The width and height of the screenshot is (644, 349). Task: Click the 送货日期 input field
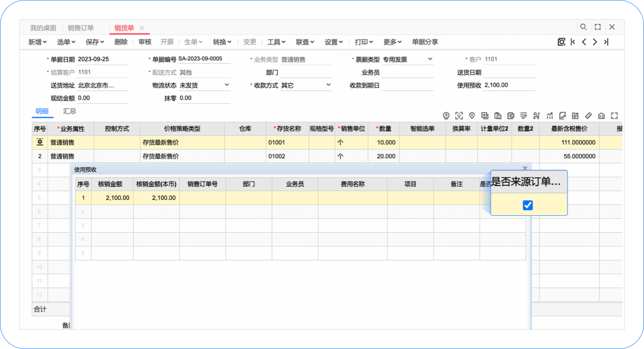509,72
